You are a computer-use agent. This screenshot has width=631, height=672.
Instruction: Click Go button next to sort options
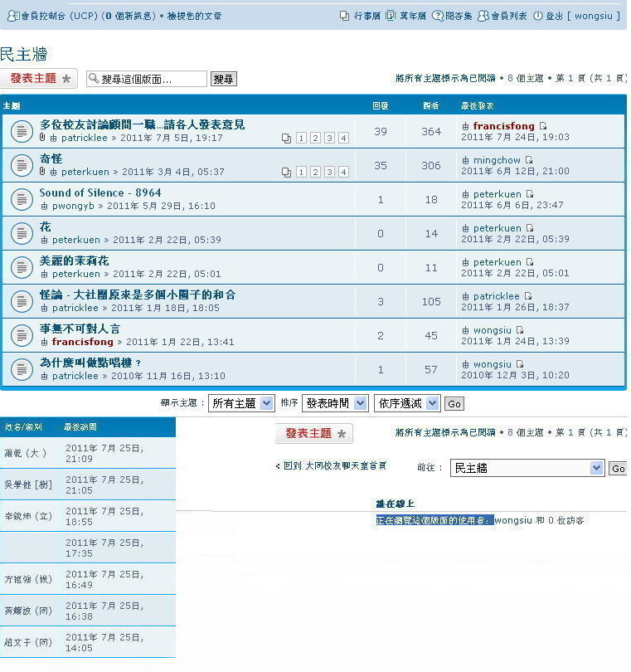click(x=454, y=404)
